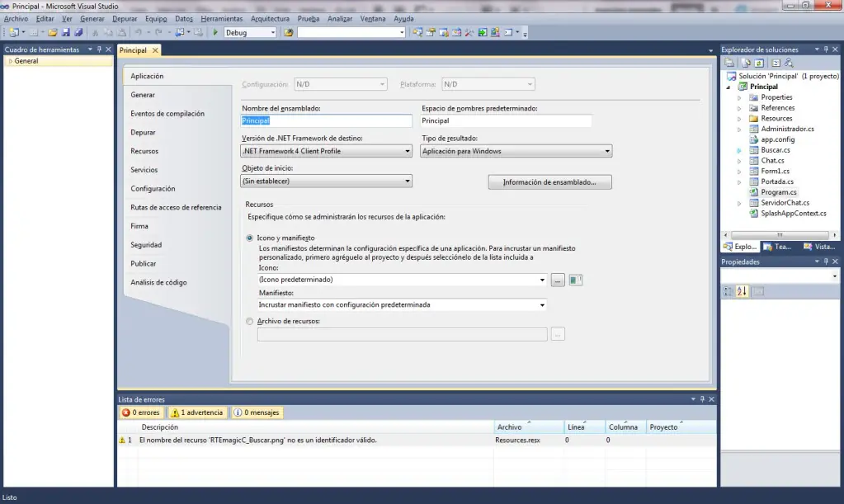
Task: Click View Class Diagram icon in Solution Explorer
Action: [789, 63]
